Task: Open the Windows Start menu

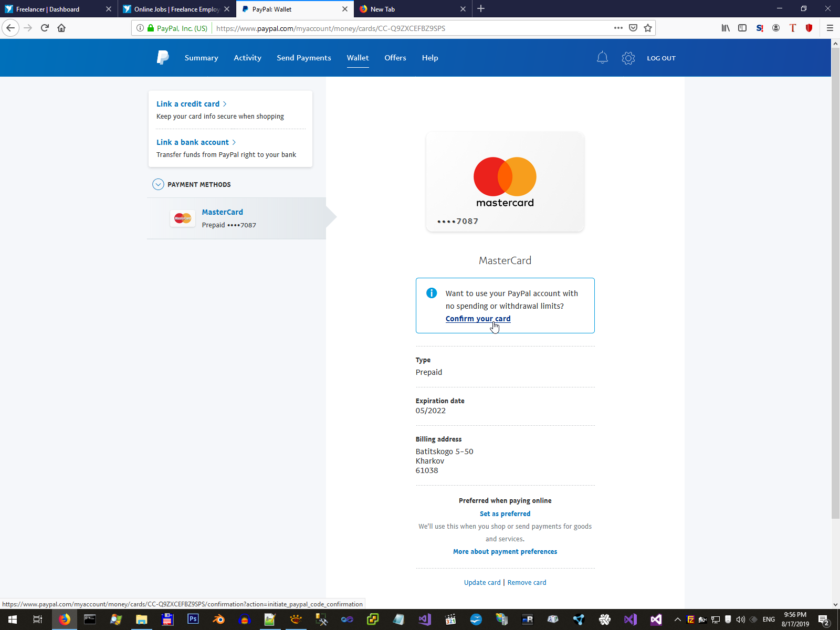Action: click(x=13, y=619)
